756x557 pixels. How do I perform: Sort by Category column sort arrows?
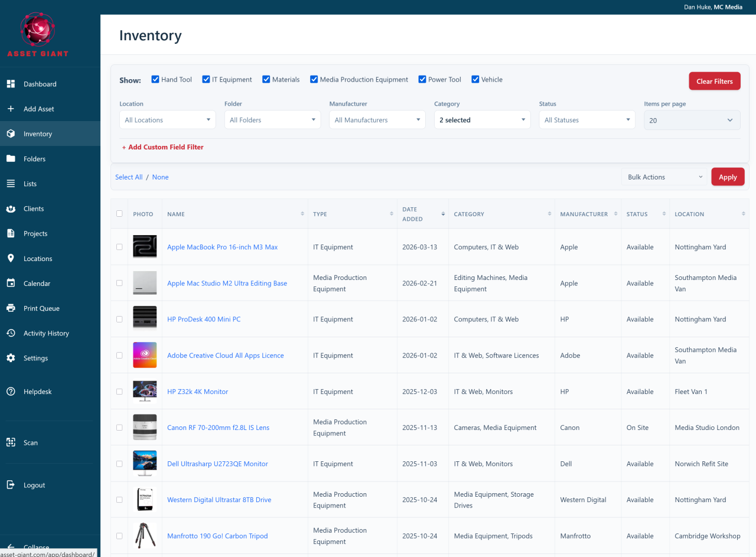tap(550, 214)
